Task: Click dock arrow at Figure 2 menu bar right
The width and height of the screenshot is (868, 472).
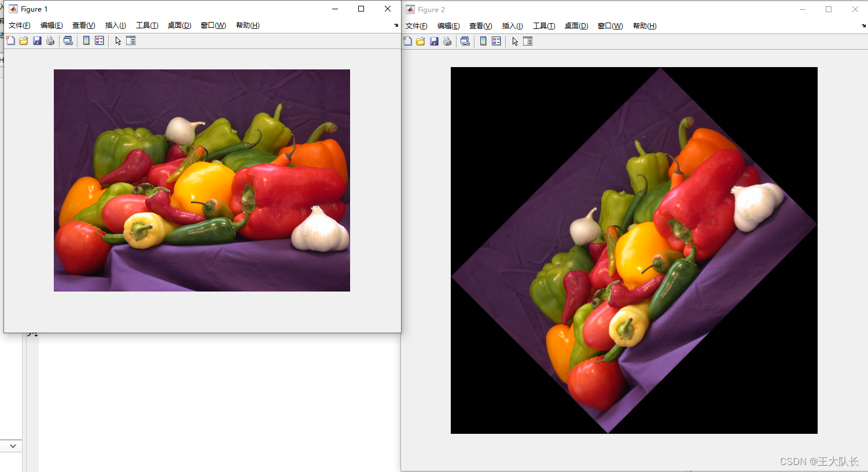Action: click(863, 26)
